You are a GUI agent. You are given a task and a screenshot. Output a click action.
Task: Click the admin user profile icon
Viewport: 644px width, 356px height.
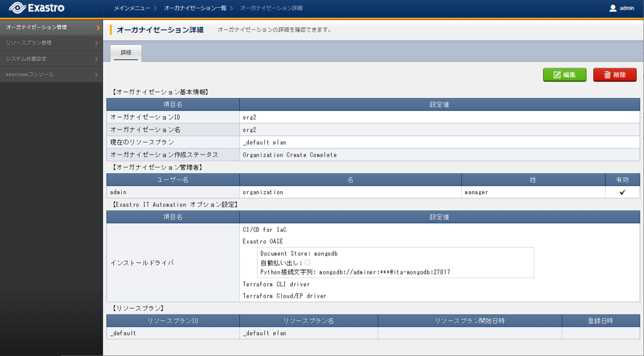(x=613, y=9)
